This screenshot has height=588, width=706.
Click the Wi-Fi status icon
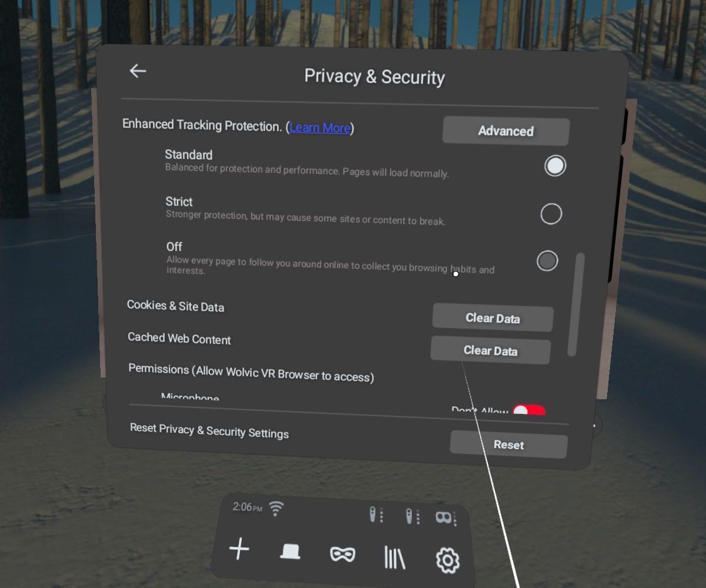tap(275, 508)
